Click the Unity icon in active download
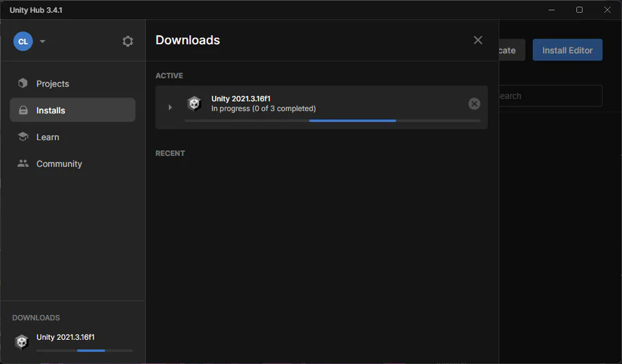 coord(194,104)
